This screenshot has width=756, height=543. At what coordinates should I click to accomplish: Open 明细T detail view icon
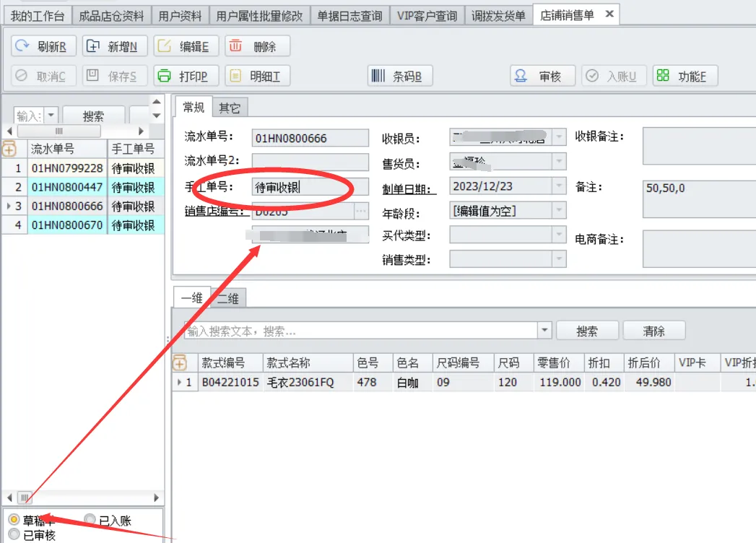[235, 76]
